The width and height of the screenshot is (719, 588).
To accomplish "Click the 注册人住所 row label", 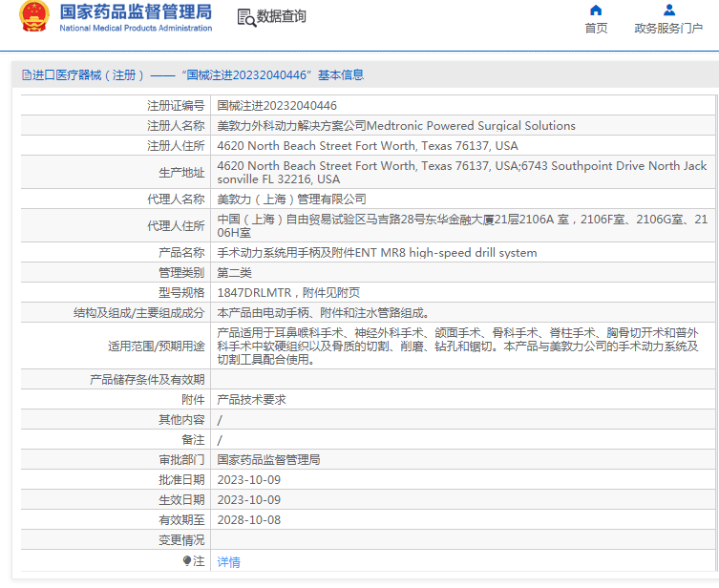I will [176, 146].
